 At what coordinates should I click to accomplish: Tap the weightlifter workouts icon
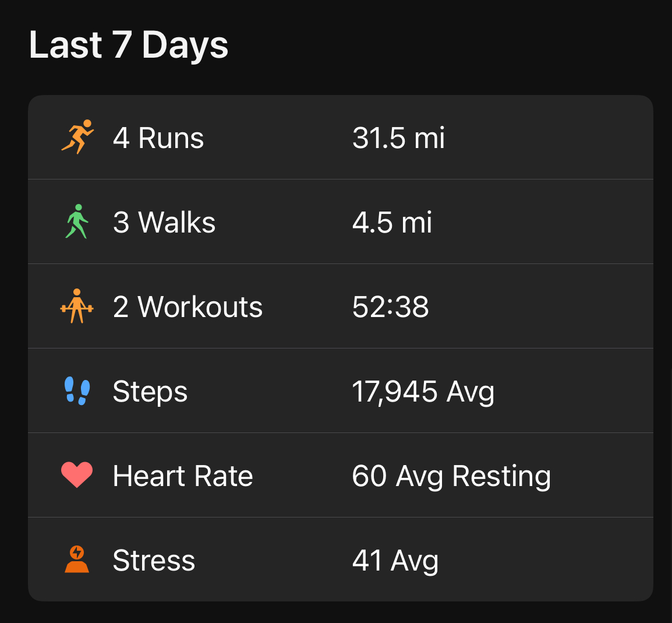click(x=77, y=306)
